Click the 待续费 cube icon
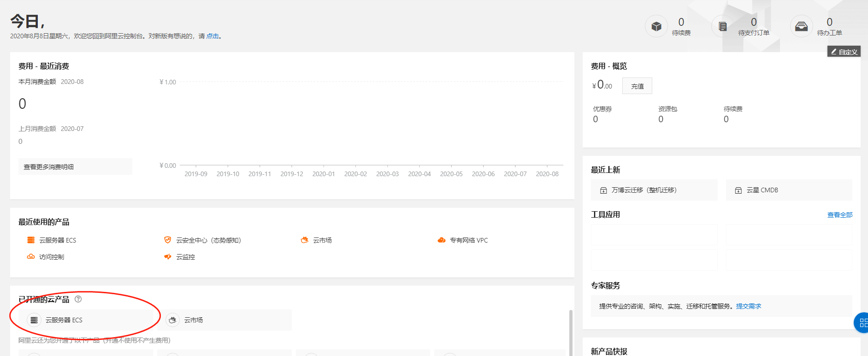 pos(656,26)
